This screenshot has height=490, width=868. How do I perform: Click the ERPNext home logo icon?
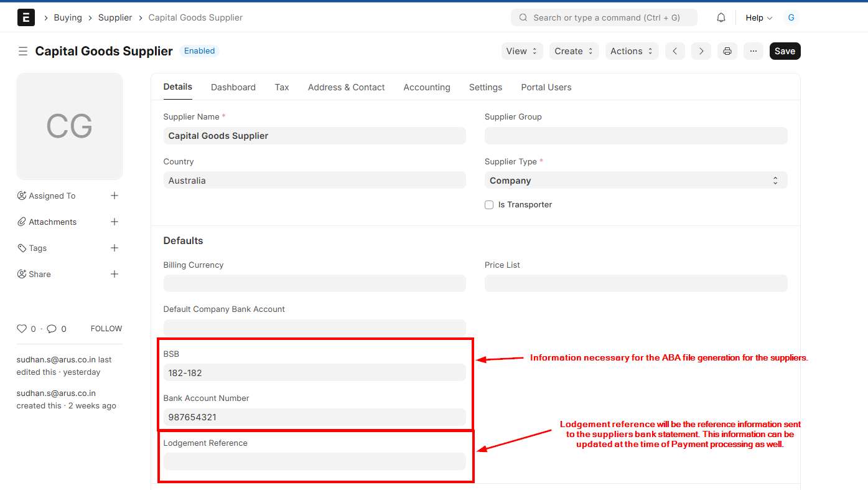(x=26, y=17)
